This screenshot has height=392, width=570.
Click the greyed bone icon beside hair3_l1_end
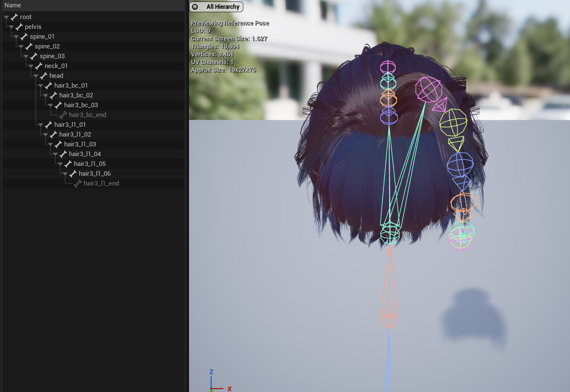(78, 184)
